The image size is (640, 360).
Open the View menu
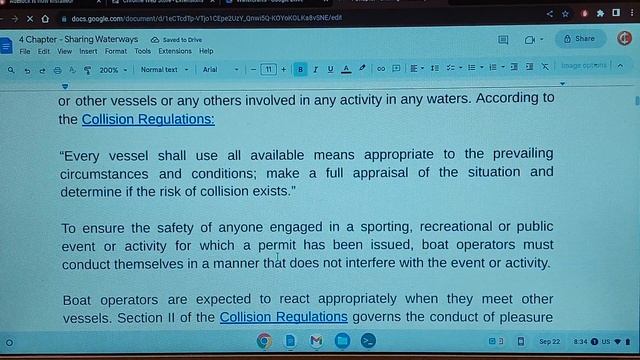64,51
